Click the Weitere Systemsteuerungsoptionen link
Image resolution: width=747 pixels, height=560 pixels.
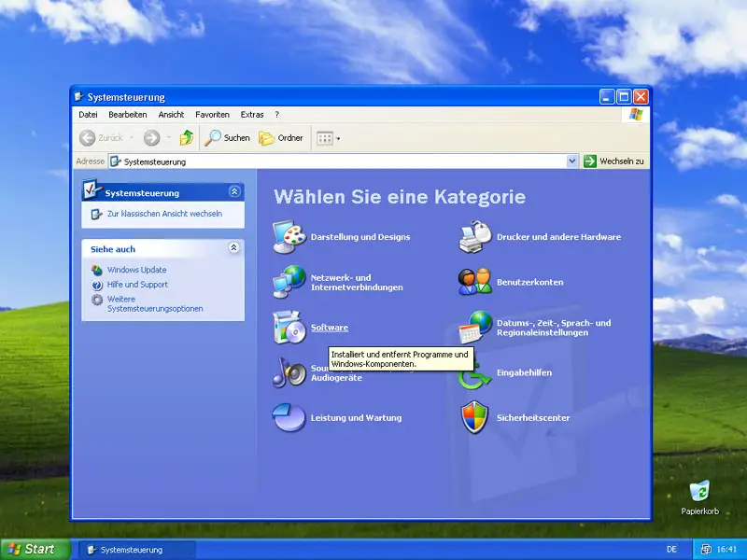click(x=155, y=304)
